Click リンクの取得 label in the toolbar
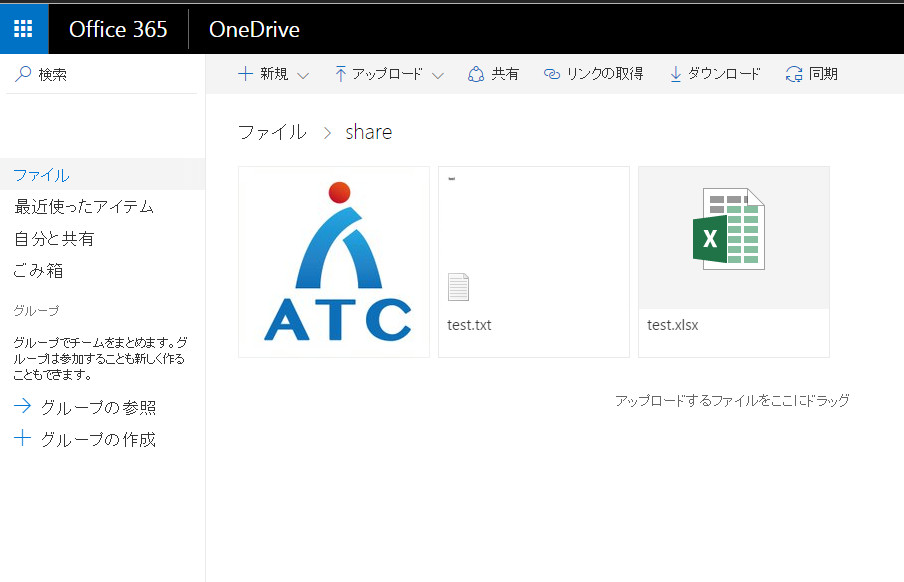This screenshot has width=904, height=582. tap(605, 74)
